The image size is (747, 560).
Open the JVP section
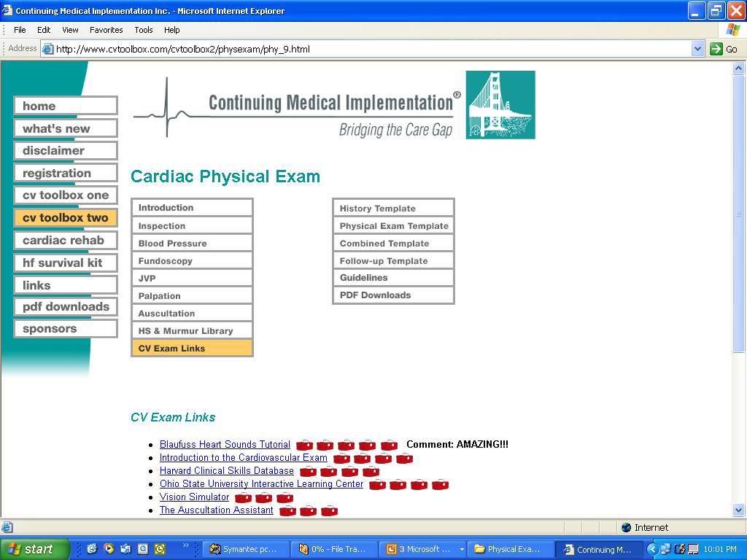[x=192, y=278]
